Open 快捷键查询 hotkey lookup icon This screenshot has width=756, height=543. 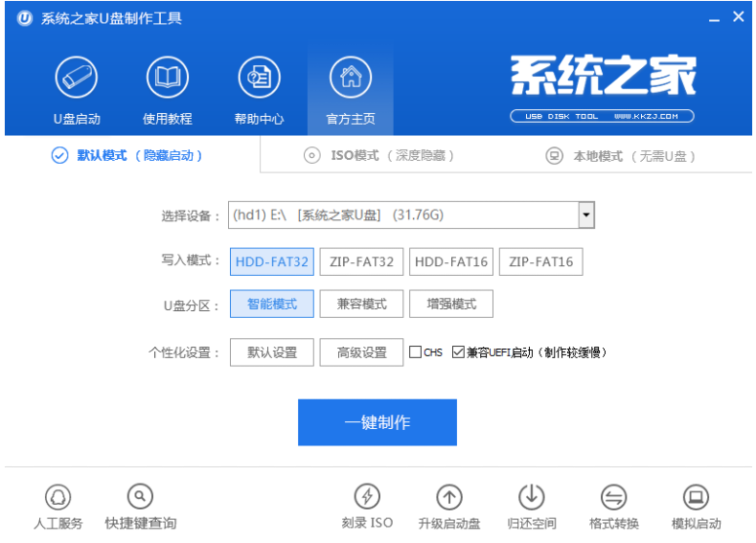(x=141, y=496)
